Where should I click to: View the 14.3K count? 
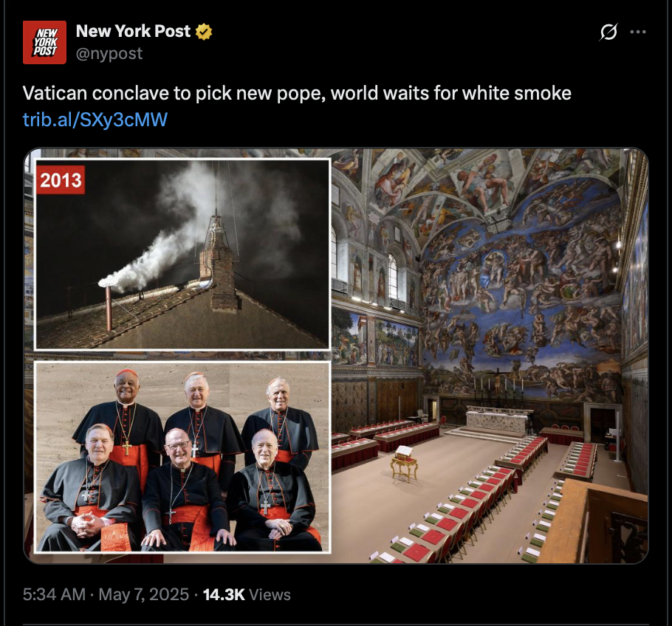click(224, 595)
